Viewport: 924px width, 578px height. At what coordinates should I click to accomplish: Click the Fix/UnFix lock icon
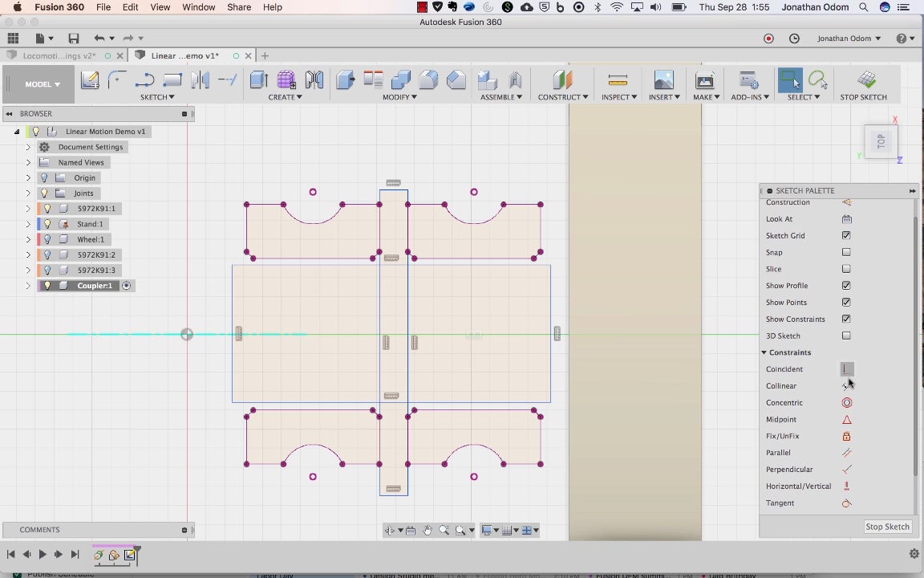point(846,436)
